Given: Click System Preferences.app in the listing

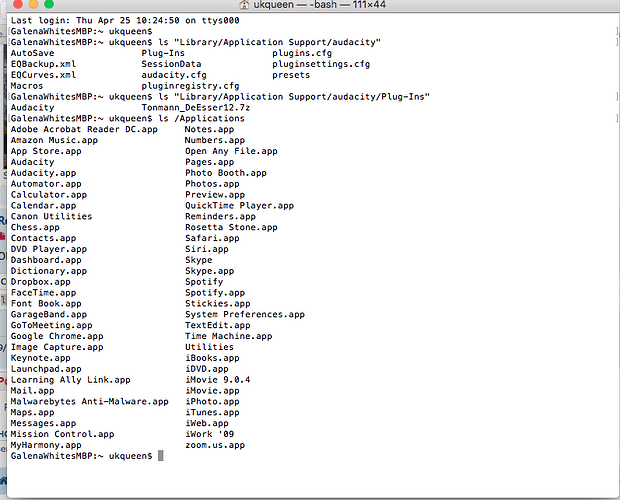Looking at the screenshot, I should pos(245,315).
